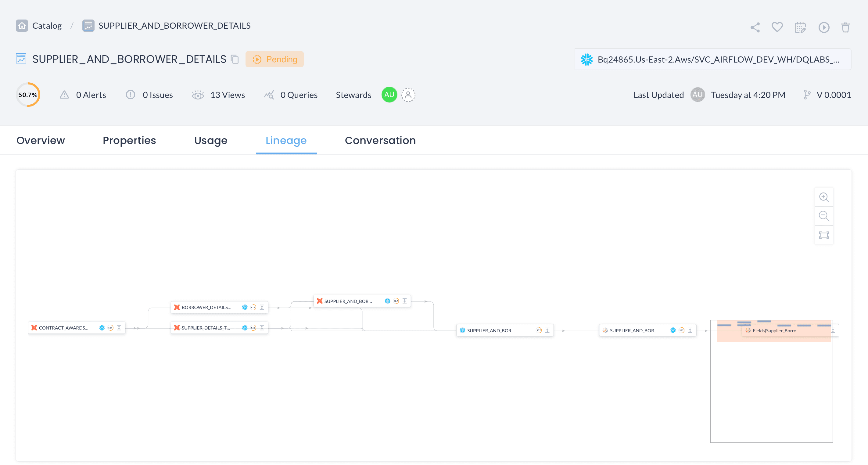The width and height of the screenshot is (868, 465).
Task: Click the 50.7% quality score ring
Action: click(28, 95)
